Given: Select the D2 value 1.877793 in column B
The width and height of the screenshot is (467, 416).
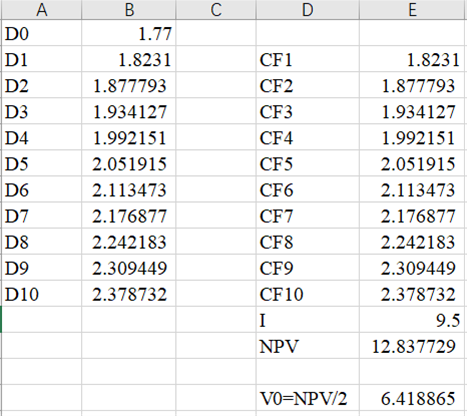Looking at the screenshot, I should (x=129, y=86).
